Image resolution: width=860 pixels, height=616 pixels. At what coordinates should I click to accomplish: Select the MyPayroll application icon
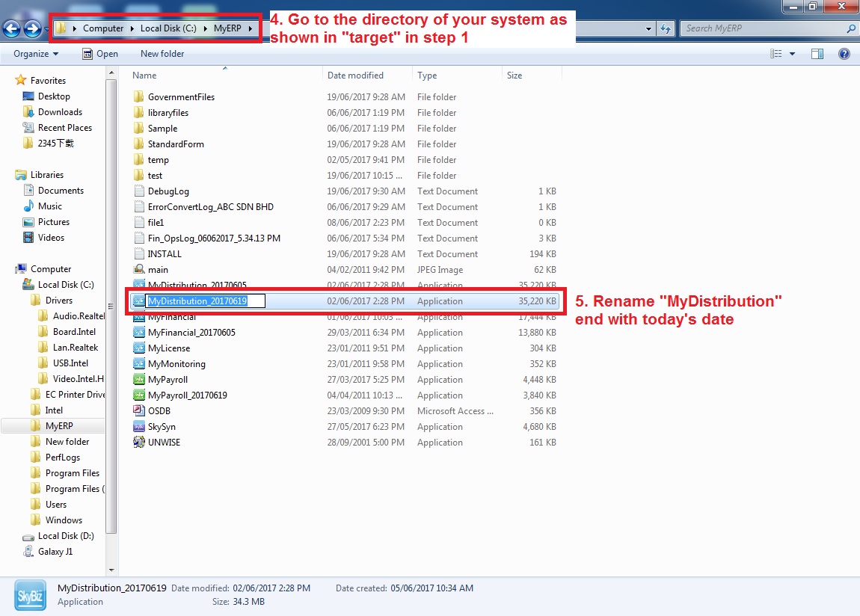tap(139, 380)
